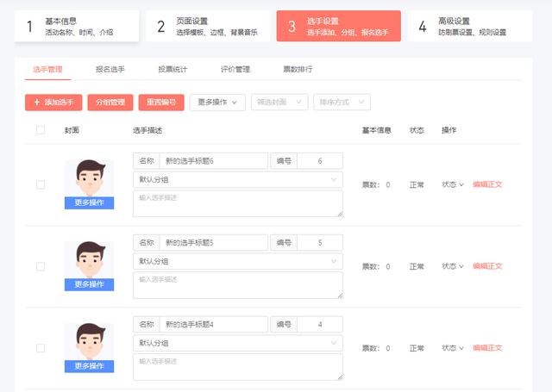The height and width of the screenshot is (392, 552).
Task: Click 编辑正文 link for contestant 6
Action: pos(487,184)
